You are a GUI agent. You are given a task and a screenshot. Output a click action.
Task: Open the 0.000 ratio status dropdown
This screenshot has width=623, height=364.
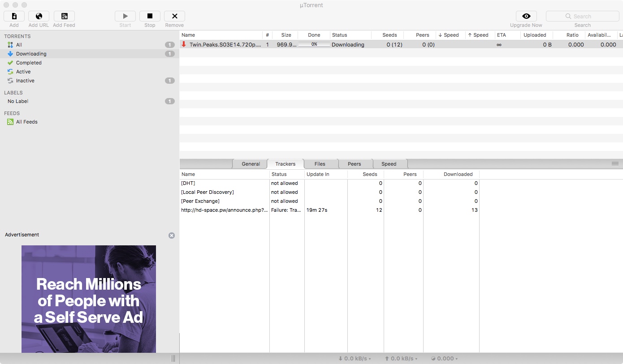(x=444, y=359)
